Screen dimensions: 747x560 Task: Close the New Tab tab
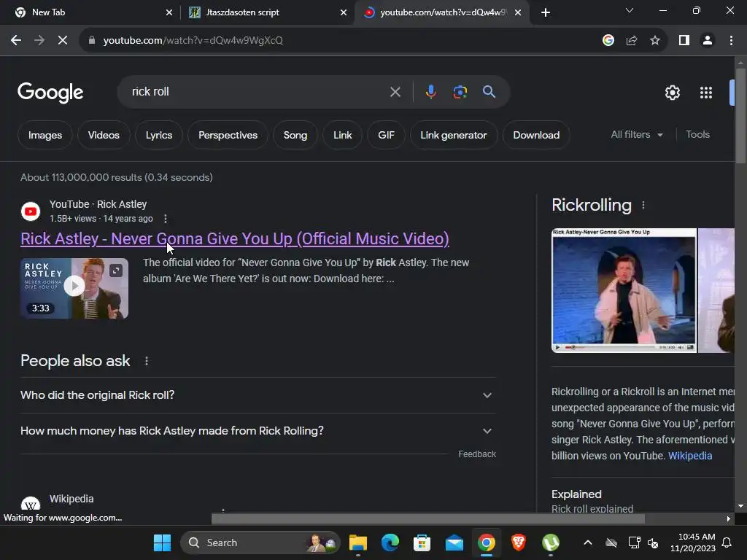pos(169,13)
